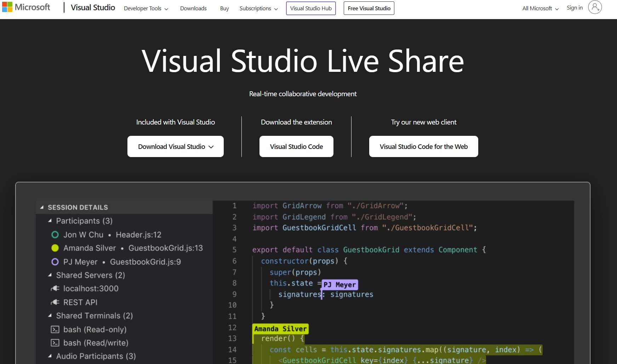Open the All Microsoft dropdown
Image resolution: width=617 pixels, height=364 pixels.
click(541, 8)
